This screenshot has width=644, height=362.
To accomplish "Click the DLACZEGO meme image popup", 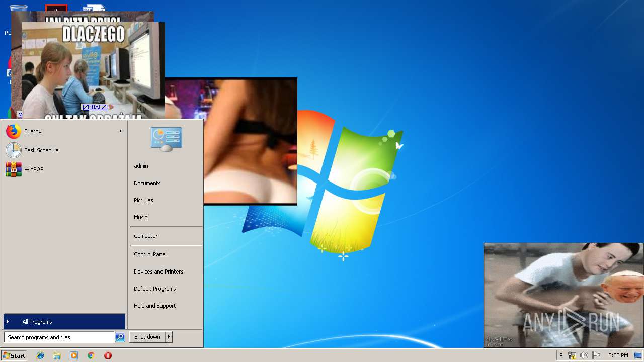I will tap(93, 70).
